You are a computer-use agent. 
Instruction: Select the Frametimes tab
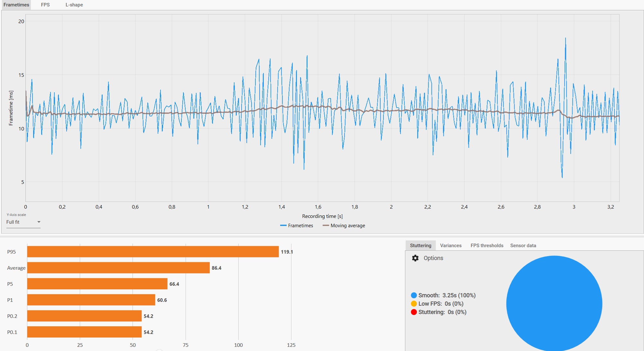click(16, 5)
